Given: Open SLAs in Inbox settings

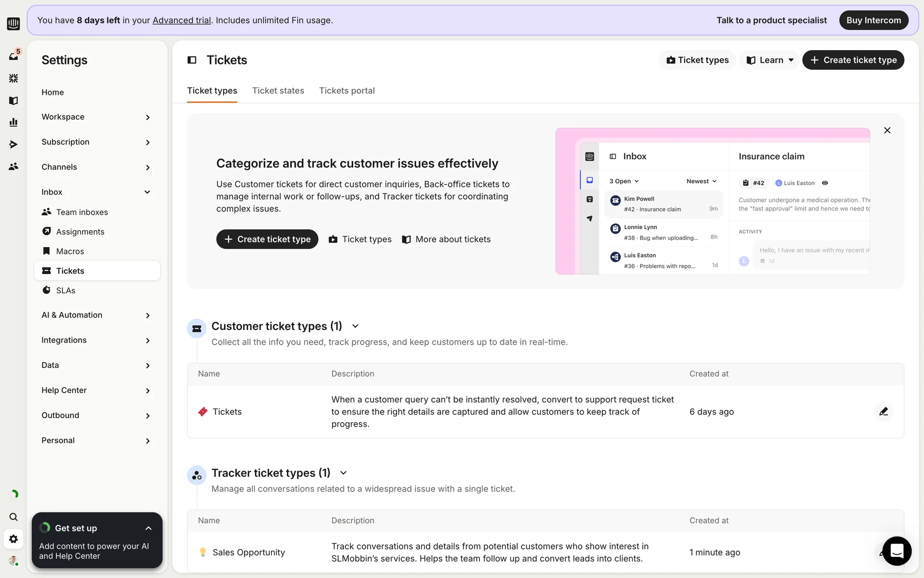Looking at the screenshot, I should [x=66, y=290].
